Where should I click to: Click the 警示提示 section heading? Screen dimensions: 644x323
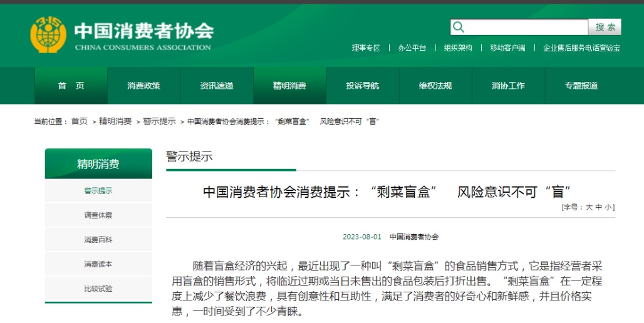pyautogui.click(x=189, y=156)
